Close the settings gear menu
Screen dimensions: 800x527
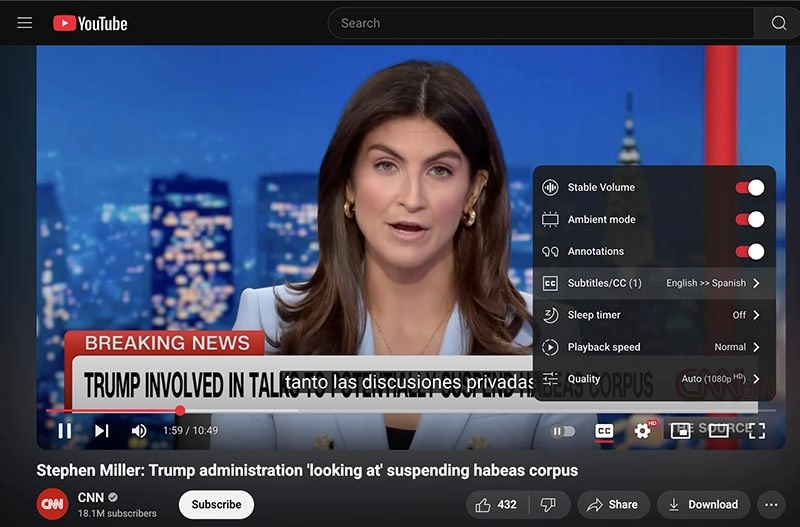[643, 431]
